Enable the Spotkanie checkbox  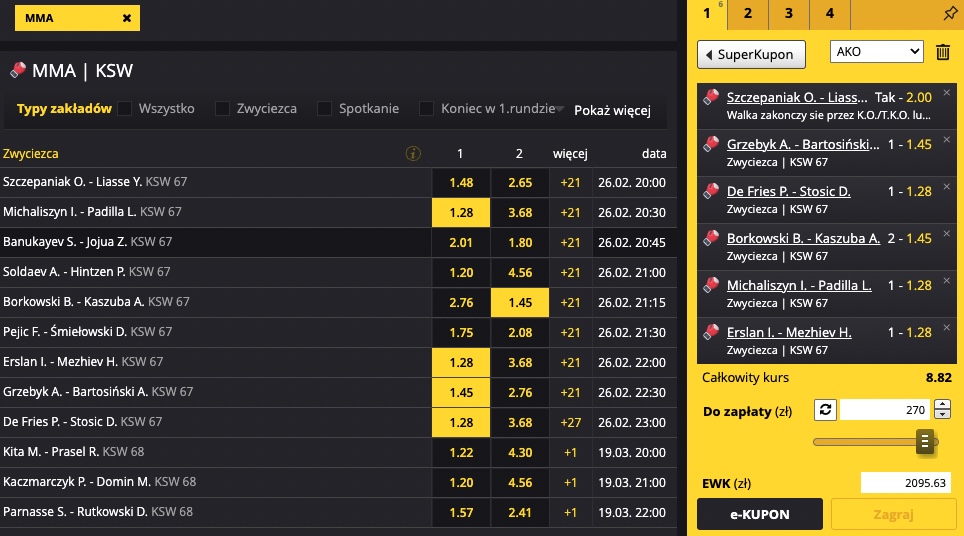click(x=325, y=109)
